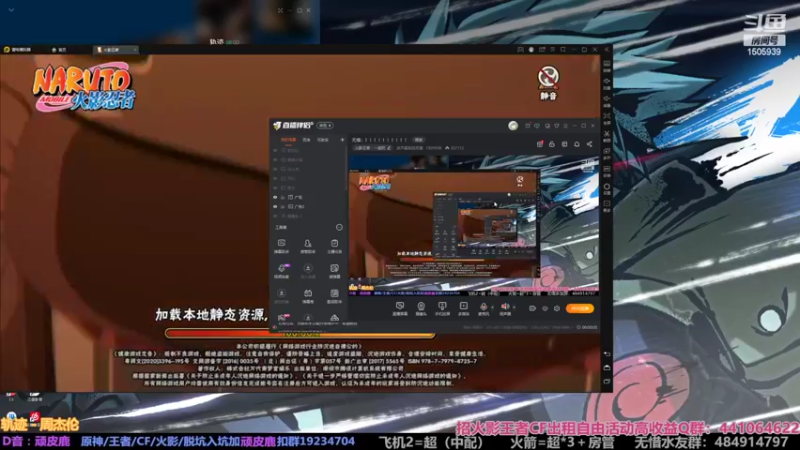Toggle fullscreen from the emulator sidebar
Viewport: 800px width, 450px height.
(x=607, y=117)
